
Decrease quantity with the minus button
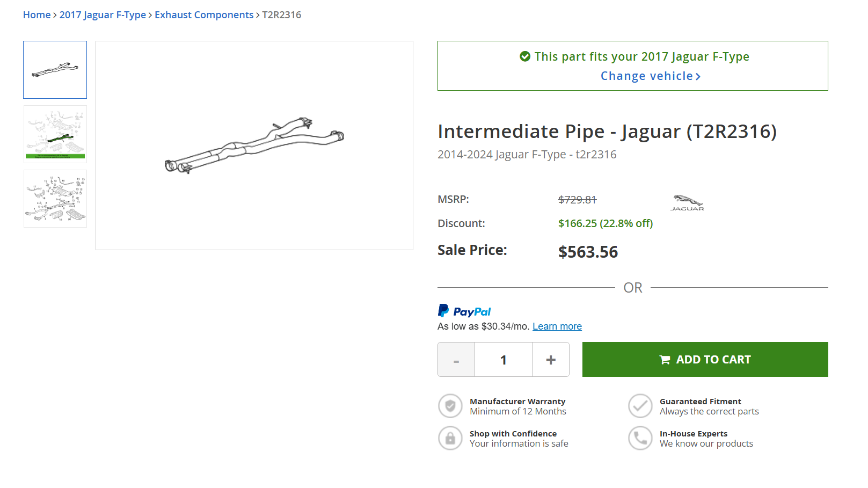[x=456, y=360]
